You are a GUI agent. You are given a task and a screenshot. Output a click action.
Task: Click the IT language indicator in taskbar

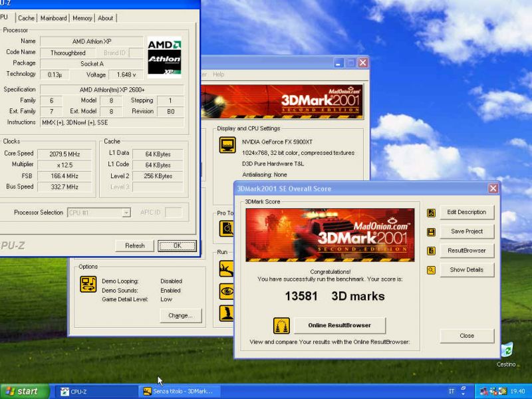tap(452, 391)
